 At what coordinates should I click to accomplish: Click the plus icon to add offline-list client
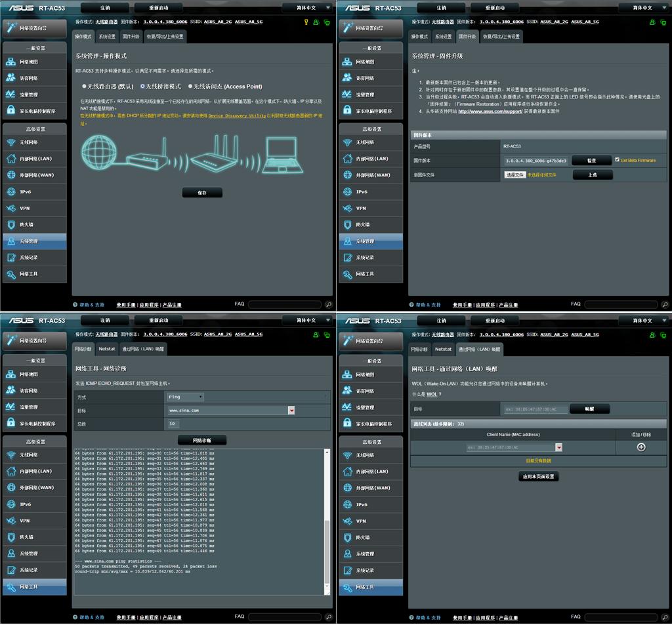point(641,447)
